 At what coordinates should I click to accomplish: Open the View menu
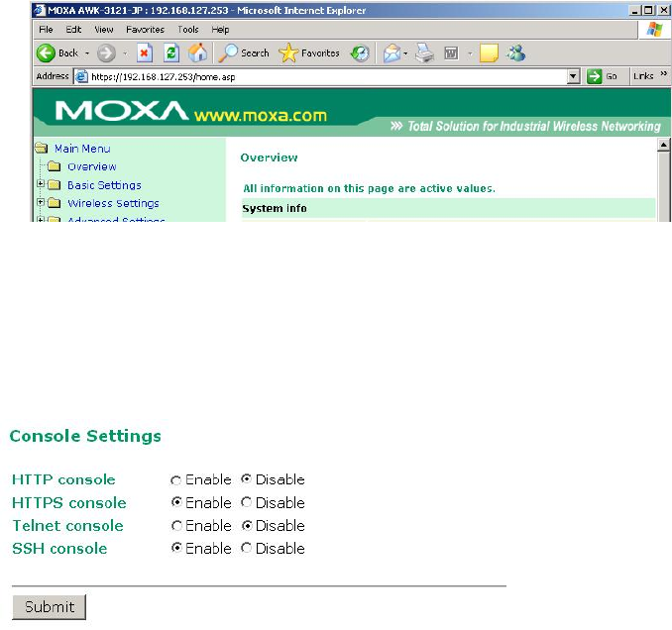click(x=104, y=30)
